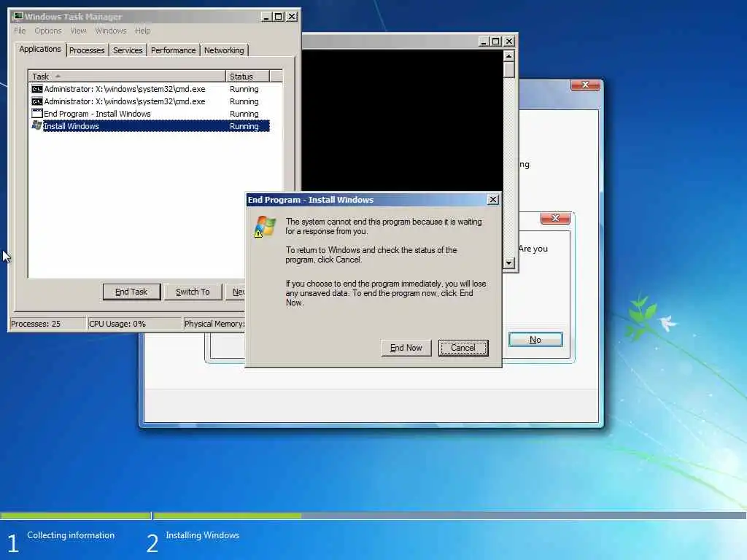This screenshot has height=560, width=747.
Task: Click command prompt scrollbar down arrow
Action: pyautogui.click(x=508, y=262)
